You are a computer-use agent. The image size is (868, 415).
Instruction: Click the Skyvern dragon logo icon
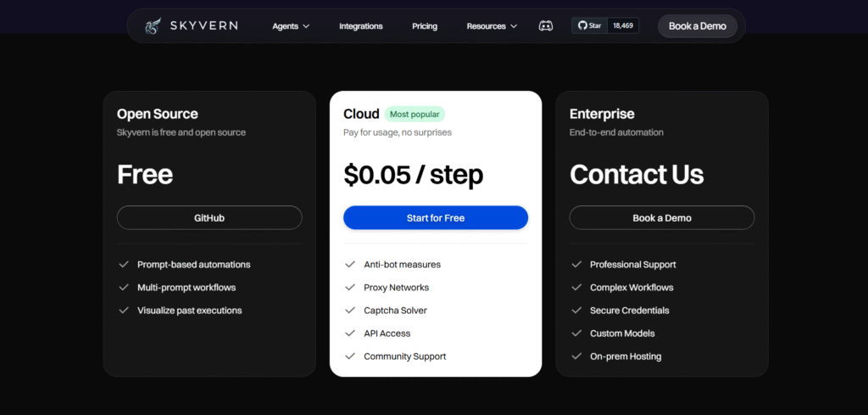click(153, 25)
